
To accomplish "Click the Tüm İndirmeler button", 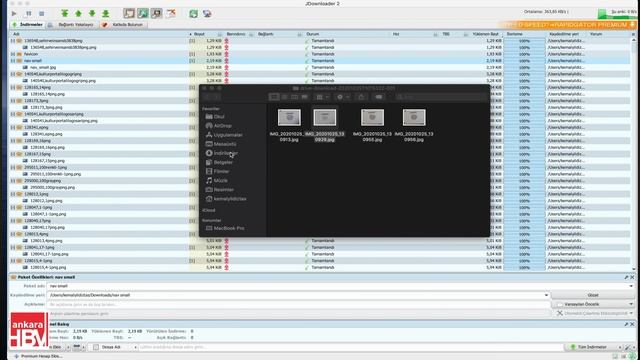I will [x=593, y=347].
